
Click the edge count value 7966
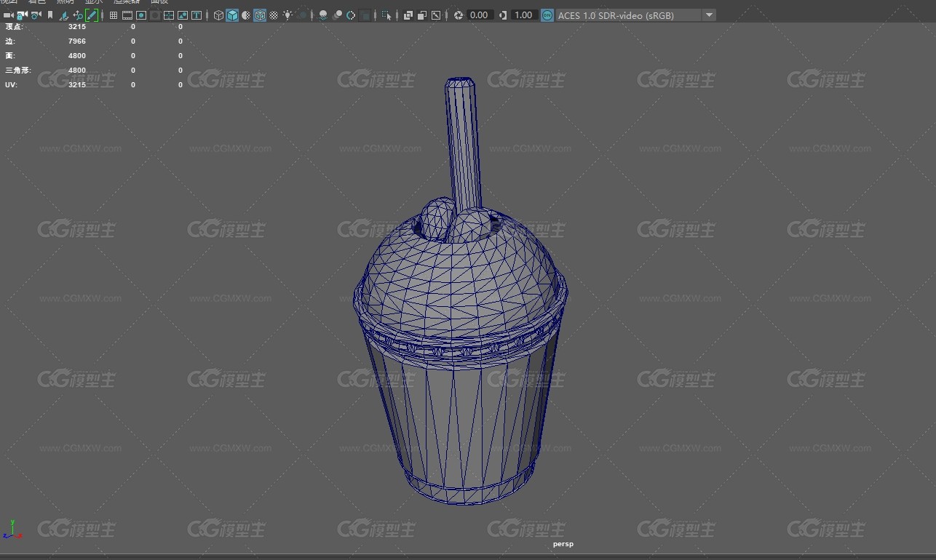click(77, 41)
